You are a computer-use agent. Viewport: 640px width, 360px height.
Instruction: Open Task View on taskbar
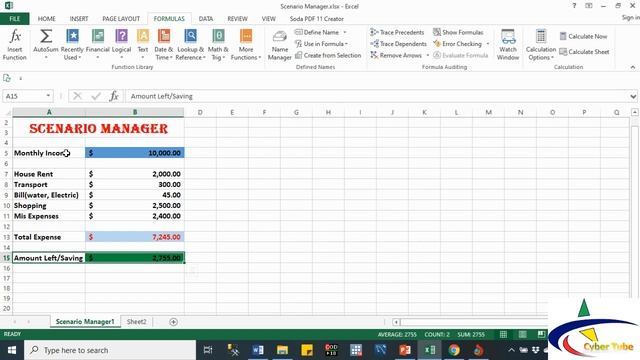click(x=208, y=350)
